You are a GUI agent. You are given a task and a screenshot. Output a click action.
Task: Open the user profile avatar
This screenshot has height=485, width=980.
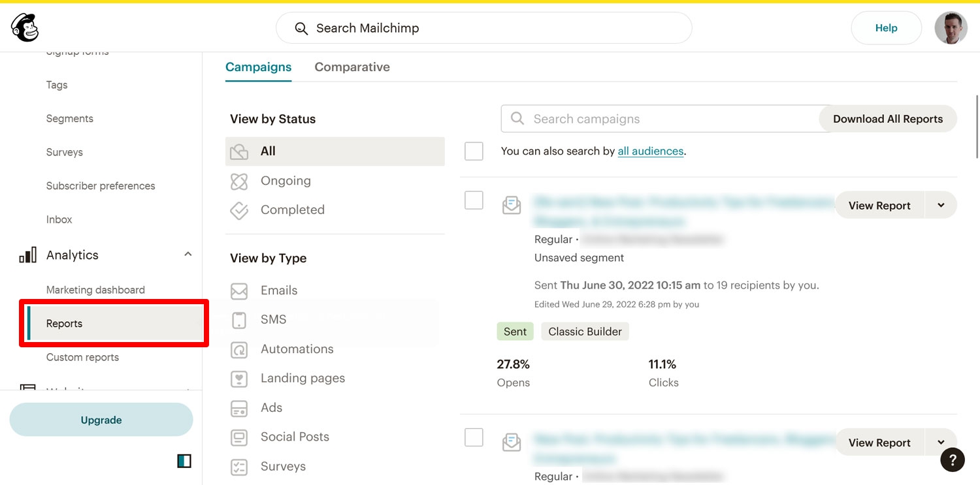click(x=951, y=28)
